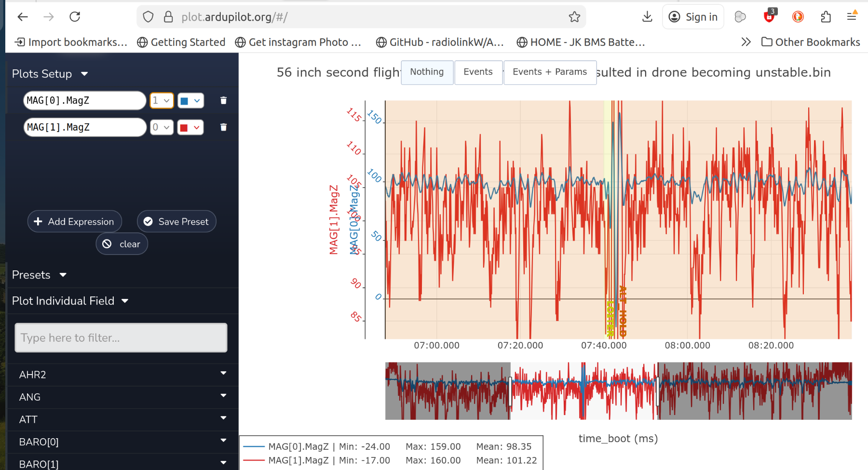The width and height of the screenshot is (868, 470).
Task: Open the axis dropdown for MAG[0].MagZ
Action: [161, 100]
